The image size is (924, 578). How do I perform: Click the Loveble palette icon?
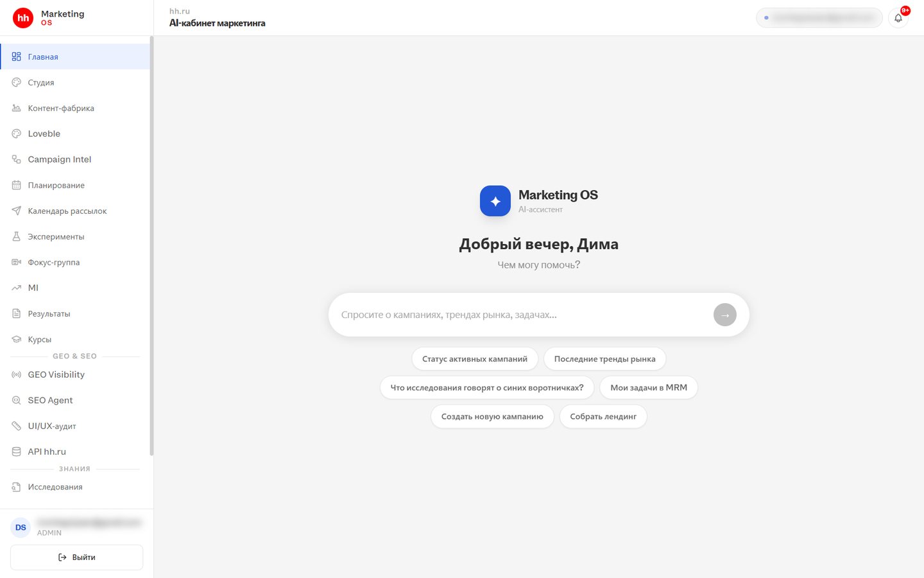click(x=17, y=134)
